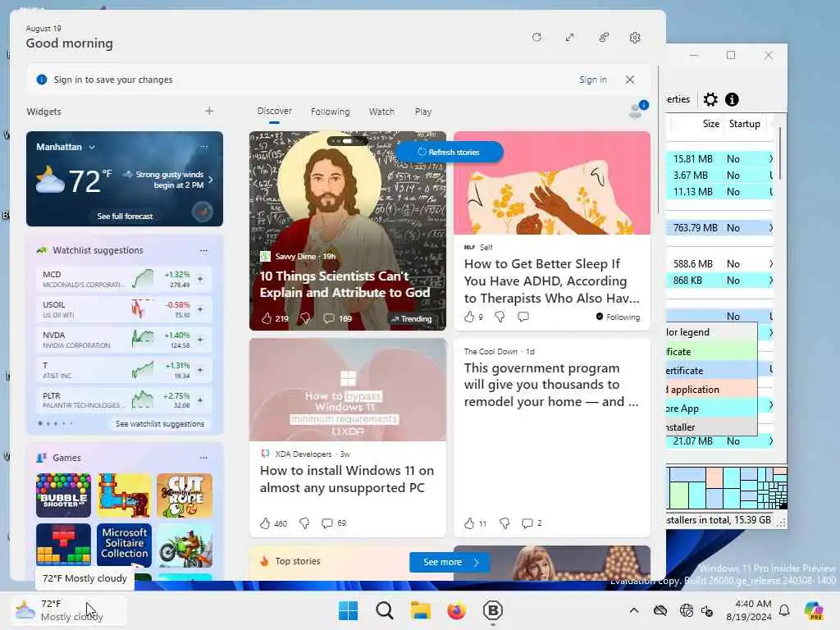The image size is (840, 630).
Task: Click the green block in the treemap
Action: tap(678, 495)
